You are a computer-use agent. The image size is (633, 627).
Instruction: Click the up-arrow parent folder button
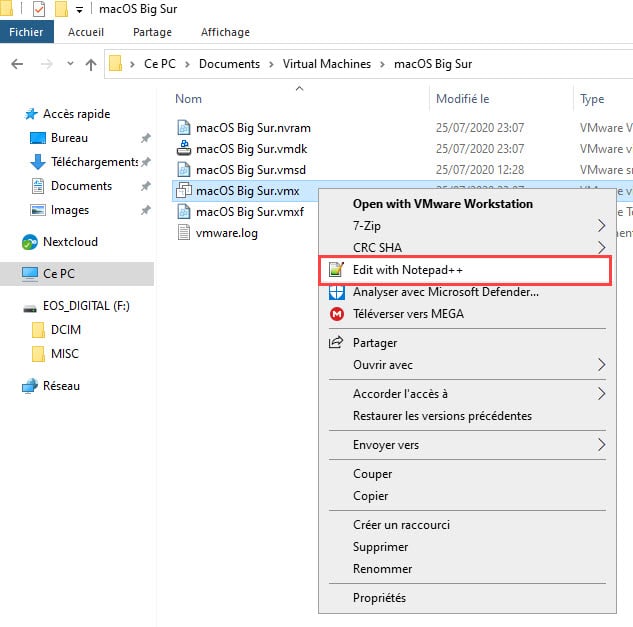(x=91, y=64)
